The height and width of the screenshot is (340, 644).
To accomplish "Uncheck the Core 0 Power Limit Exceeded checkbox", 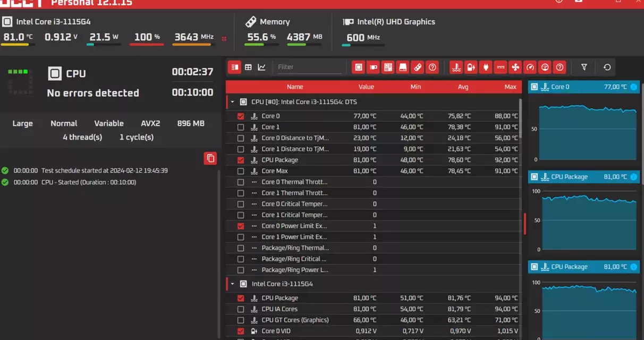I will 241,226.
